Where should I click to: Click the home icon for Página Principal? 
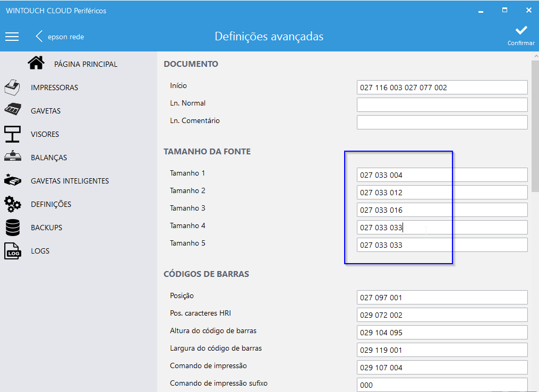pyautogui.click(x=36, y=64)
